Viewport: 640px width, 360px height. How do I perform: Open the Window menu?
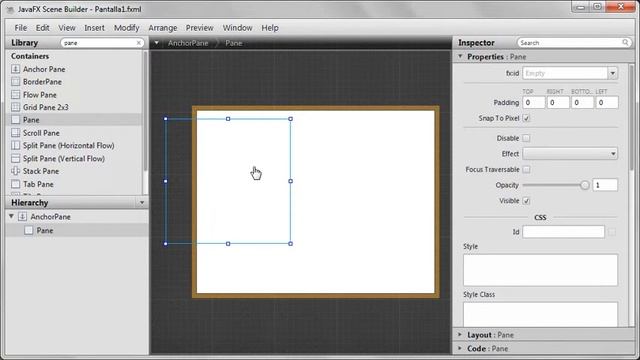(x=237, y=28)
